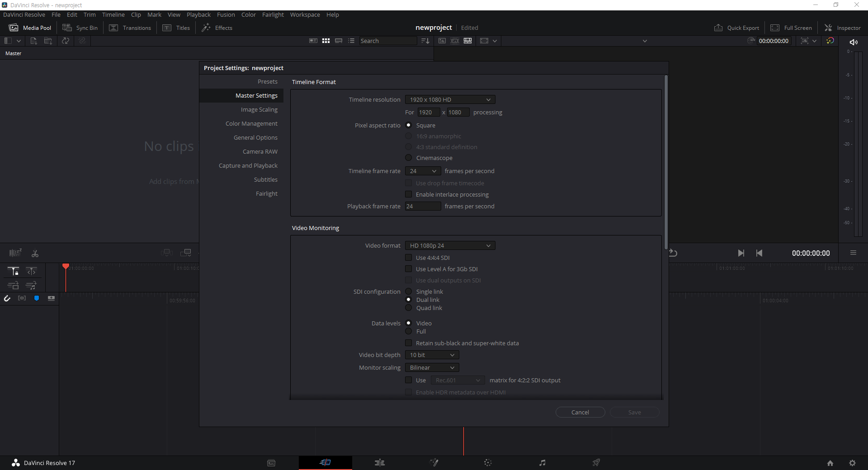This screenshot has height=470, width=868.
Task: Open the Cut page
Action: tap(325, 462)
